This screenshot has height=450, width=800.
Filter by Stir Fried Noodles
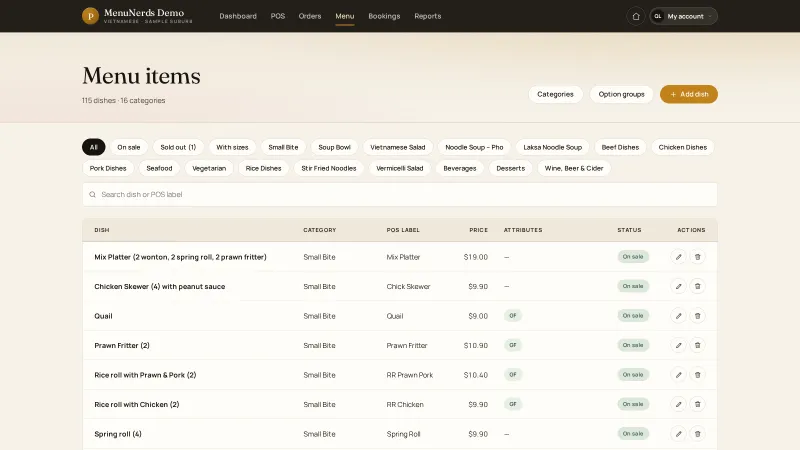tap(329, 168)
